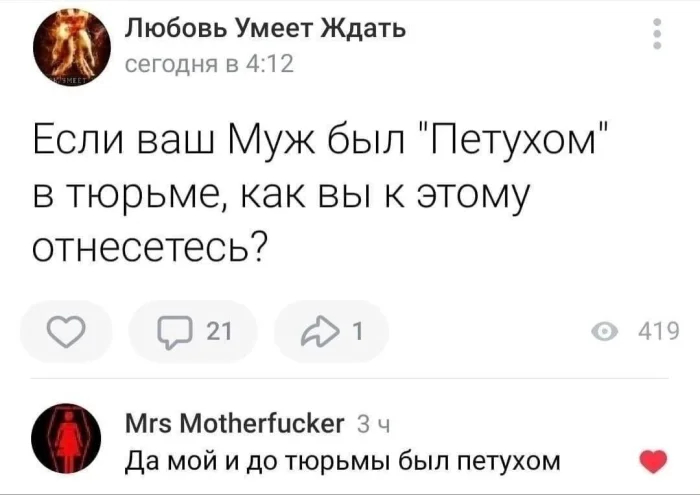Screen dimensions: 700x495
Task: Open the three-dot post options menu
Action: [657, 33]
